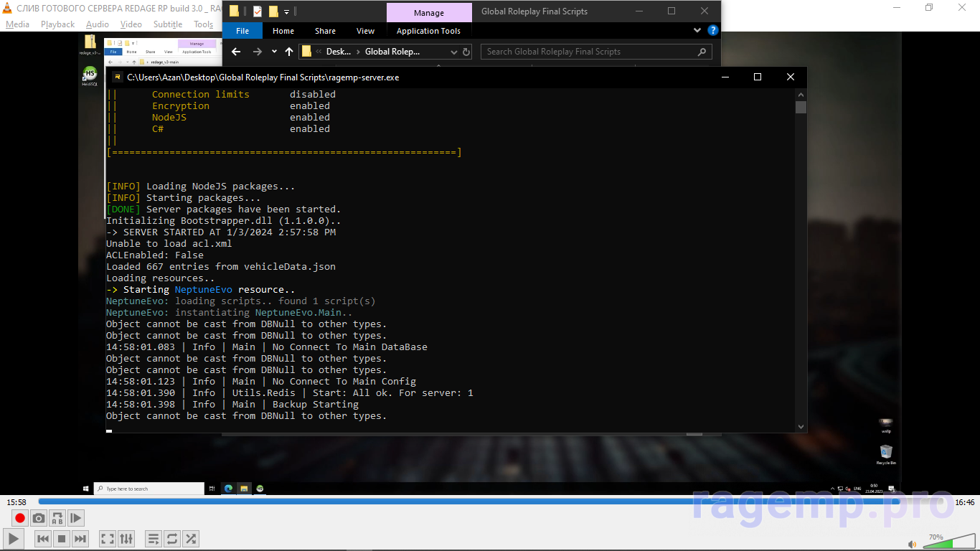Open HeidiSQL desktop shortcut
The height and width of the screenshot is (551, 980).
pyautogui.click(x=90, y=76)
